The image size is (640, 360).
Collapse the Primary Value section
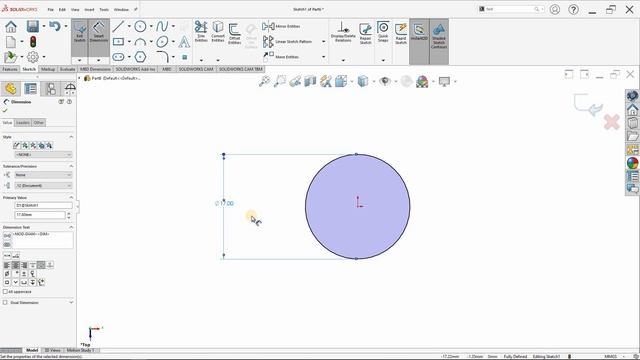point(71,198)
